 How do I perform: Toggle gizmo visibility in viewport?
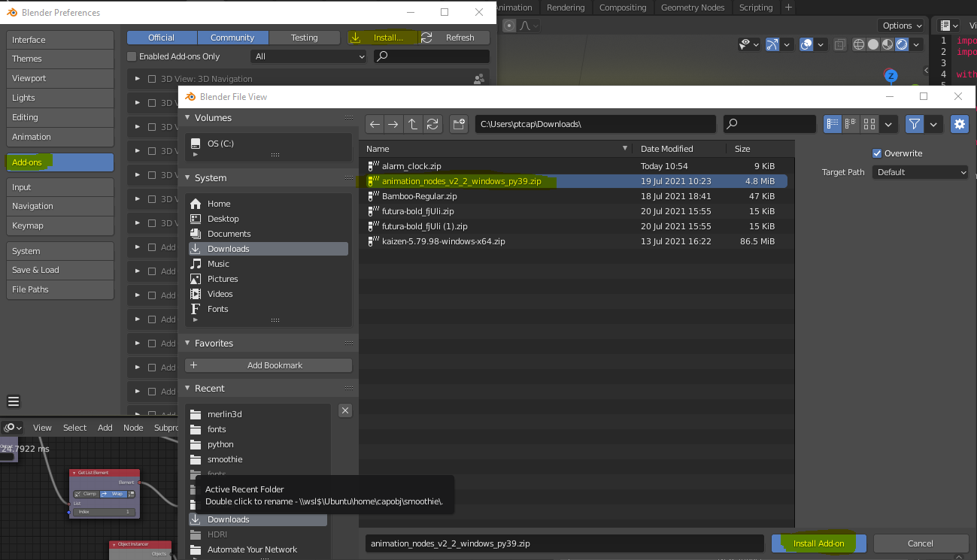tap(773, 44)
